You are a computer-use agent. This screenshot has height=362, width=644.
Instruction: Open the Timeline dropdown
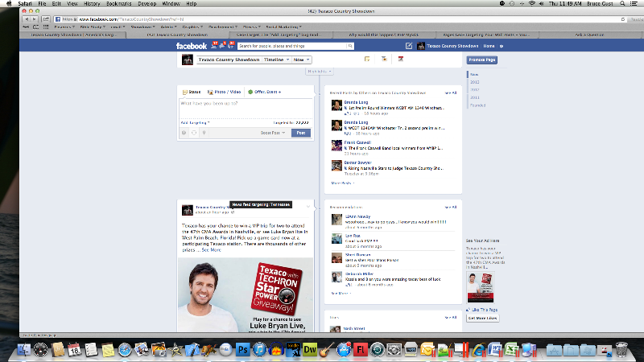tap(276, 60)
